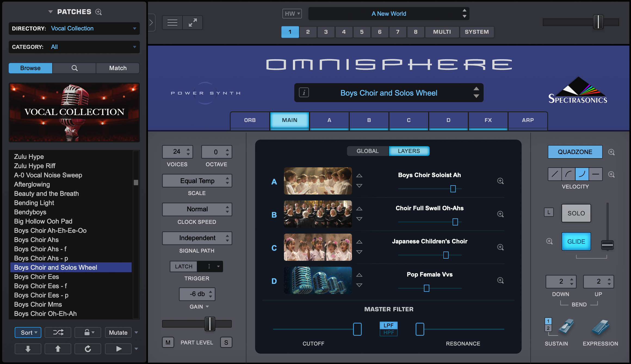Screen dimensions: 631x364
Task: Click the lock patch icon
Action: (x=86, y=332)
